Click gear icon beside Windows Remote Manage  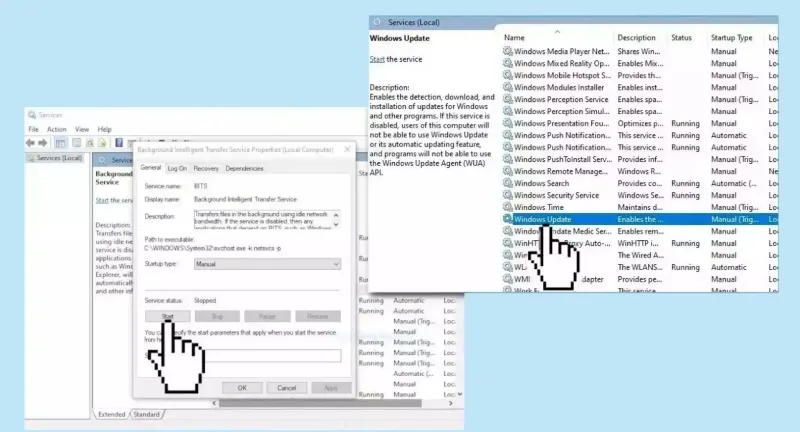pyautogui.click(x=508, y=171)
